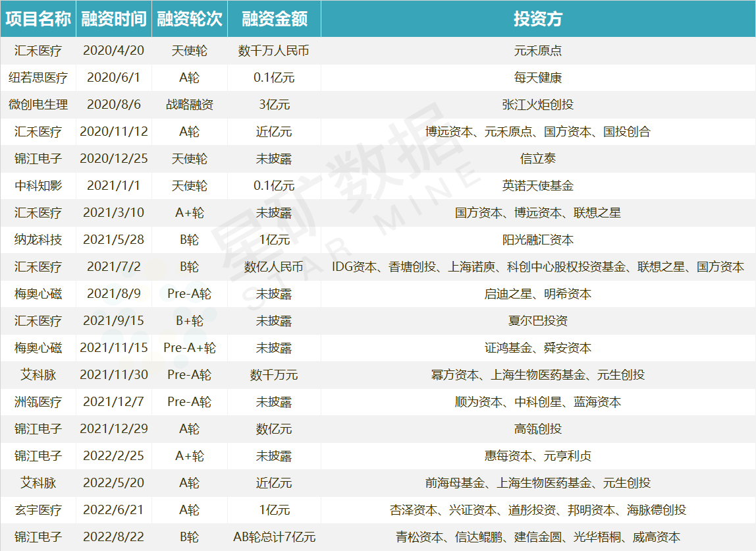Click the 投资方 column header
Screen dimensions: 756x551
point(537,18)
